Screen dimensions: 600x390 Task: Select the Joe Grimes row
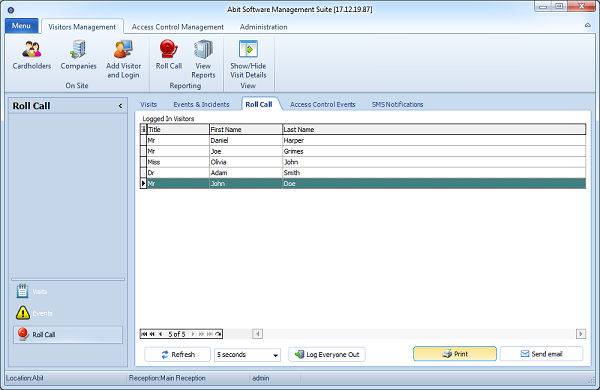363,151
